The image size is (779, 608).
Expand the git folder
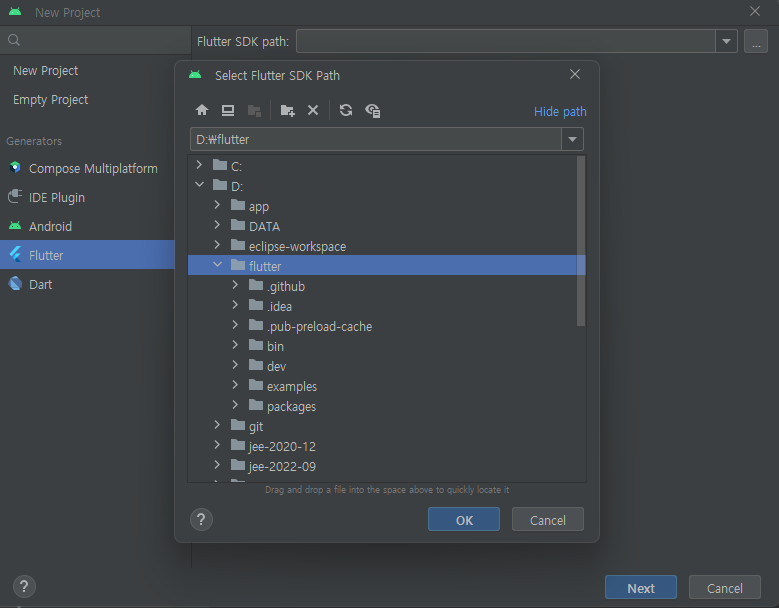coord(217,425)
